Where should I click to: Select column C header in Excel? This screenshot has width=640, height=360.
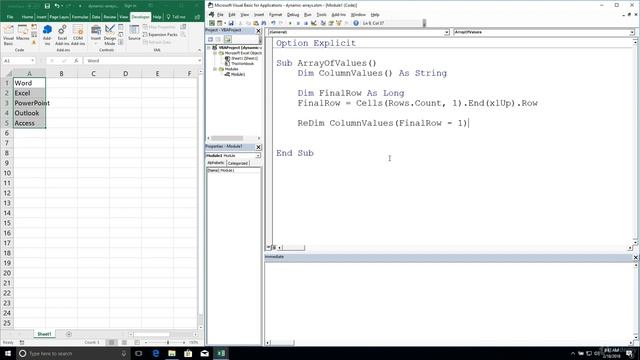click(x=93, y=73)
